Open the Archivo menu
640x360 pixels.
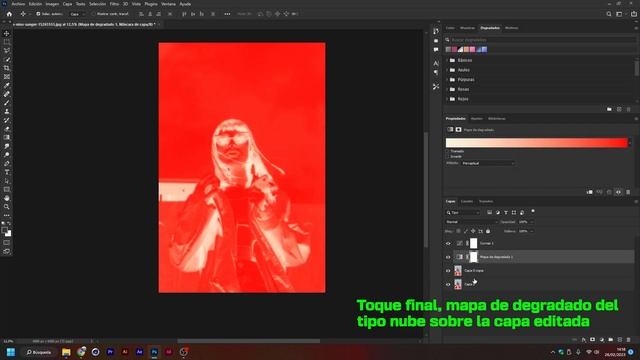(x=18, y=4)
